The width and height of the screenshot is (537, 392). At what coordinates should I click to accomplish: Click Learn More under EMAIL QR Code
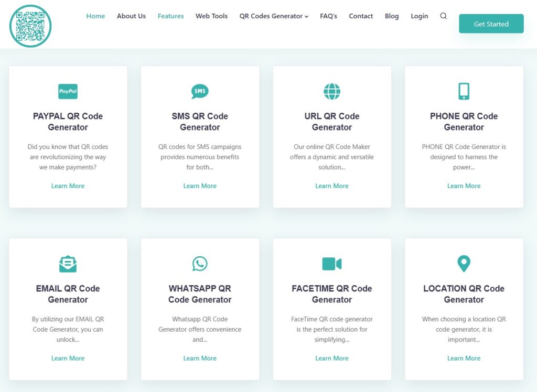pos(68,358)
